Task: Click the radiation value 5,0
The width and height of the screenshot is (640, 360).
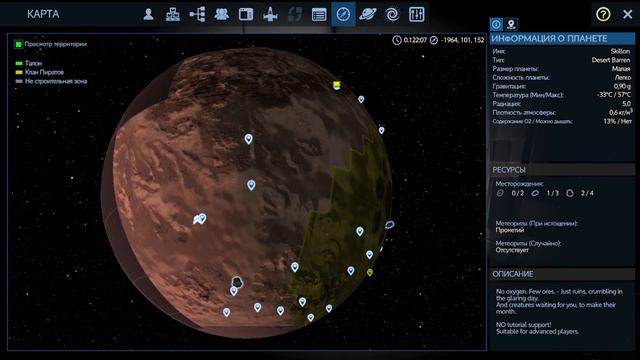Action: pyautogui.click(x=627, y=104)
